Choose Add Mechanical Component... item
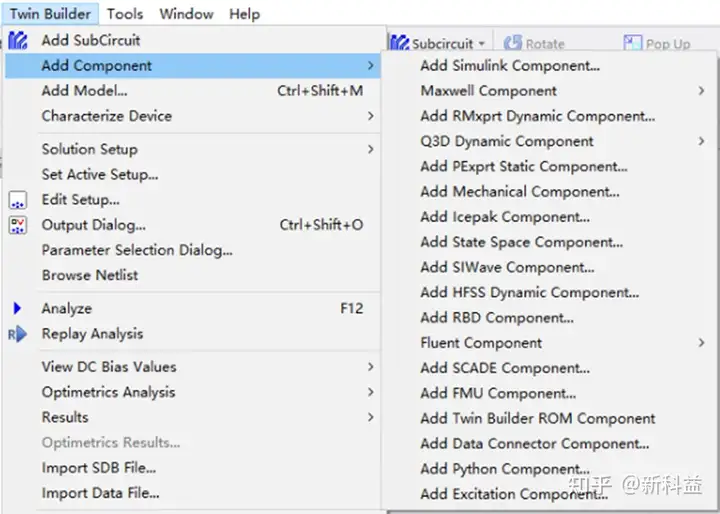 point(550,192)
